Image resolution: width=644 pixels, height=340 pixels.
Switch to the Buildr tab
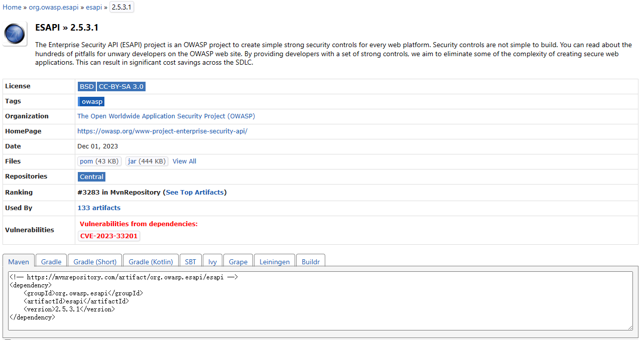coord(311,261)
